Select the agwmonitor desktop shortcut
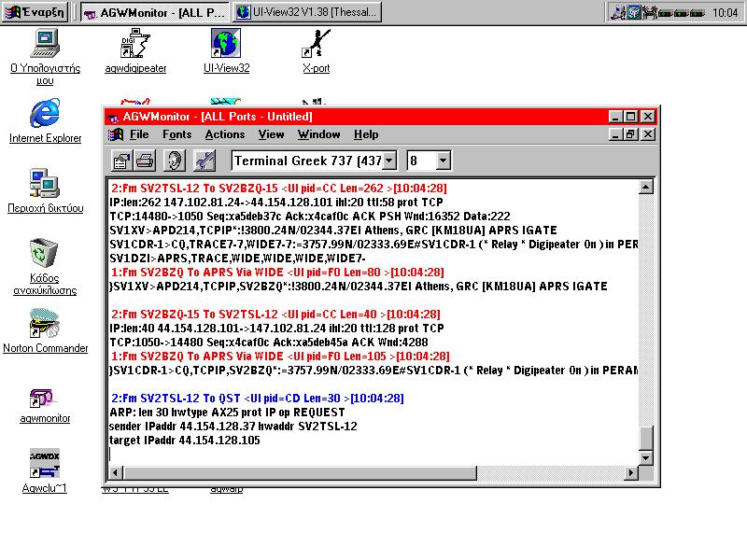 click(45, 406)
